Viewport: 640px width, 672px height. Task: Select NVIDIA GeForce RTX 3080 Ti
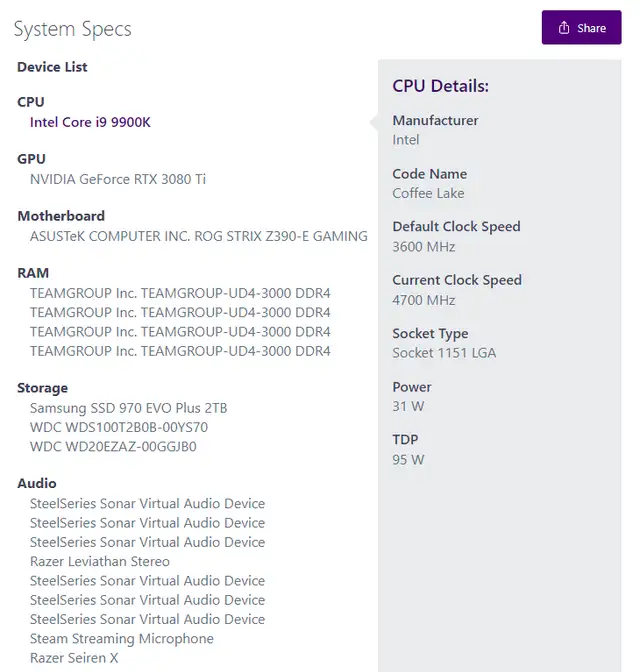[x=118, y=179]
